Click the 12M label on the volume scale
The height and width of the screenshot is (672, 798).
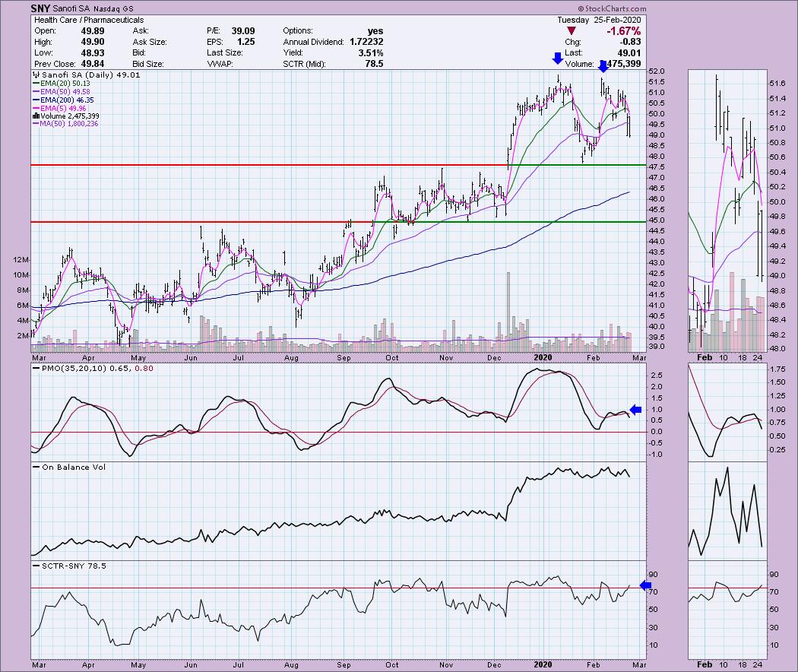pyautogui.click(x=21, y=260)
